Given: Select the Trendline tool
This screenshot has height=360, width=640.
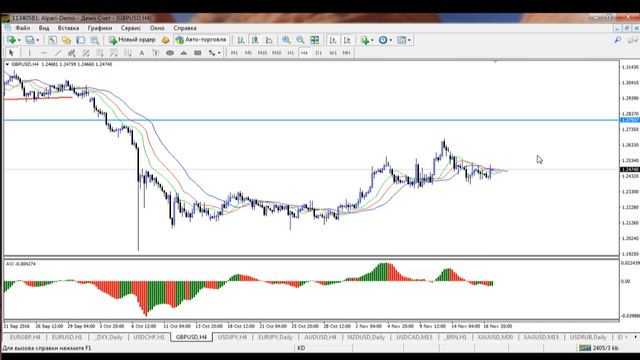Looking at the screenshot, I should 58,53.
